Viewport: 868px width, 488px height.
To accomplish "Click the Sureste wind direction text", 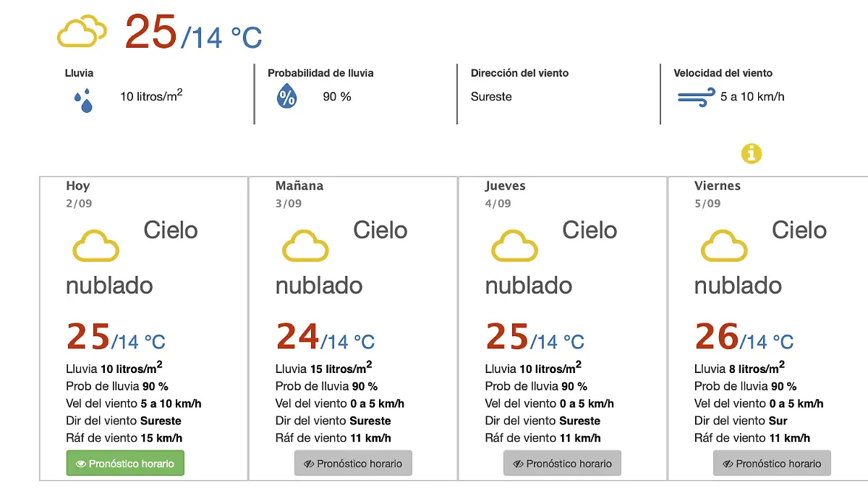I will [x=491, y=96].
